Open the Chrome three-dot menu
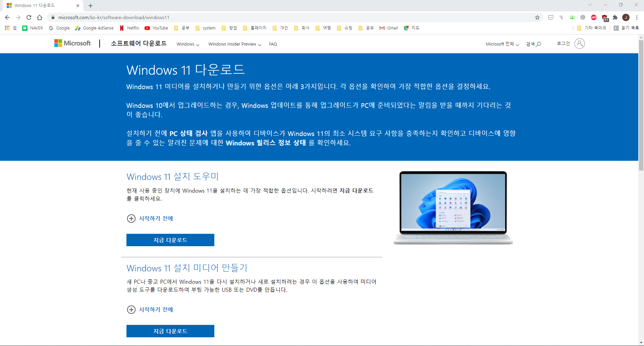The image size is (644, 346). [637, 17]
